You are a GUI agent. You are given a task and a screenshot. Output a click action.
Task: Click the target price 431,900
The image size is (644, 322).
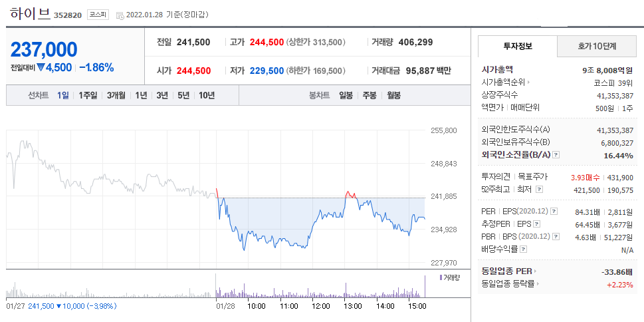tap(621, 178)
